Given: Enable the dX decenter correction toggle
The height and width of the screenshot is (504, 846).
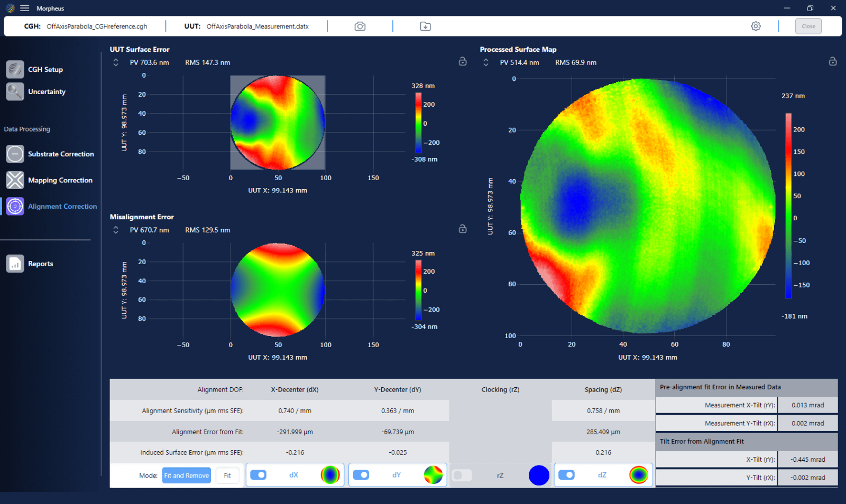Looking at the screenshot, I should pos(259,475).
